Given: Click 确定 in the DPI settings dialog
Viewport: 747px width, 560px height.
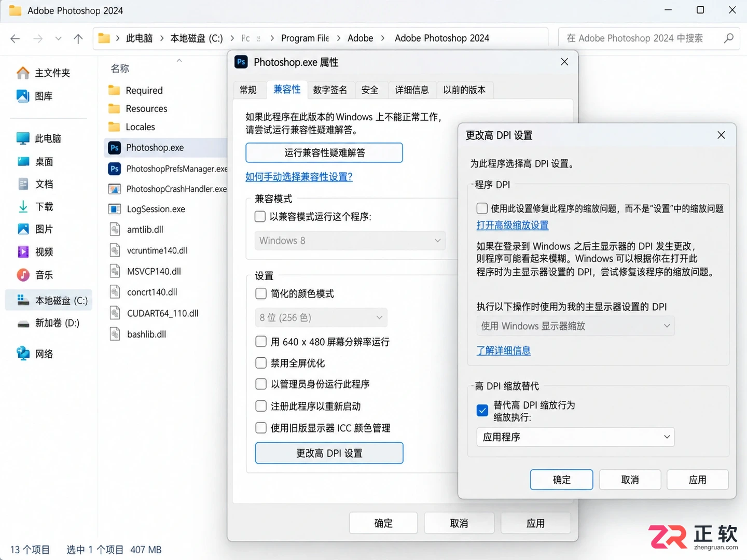Looking at the screenshot, I should (x=562, y=480).
